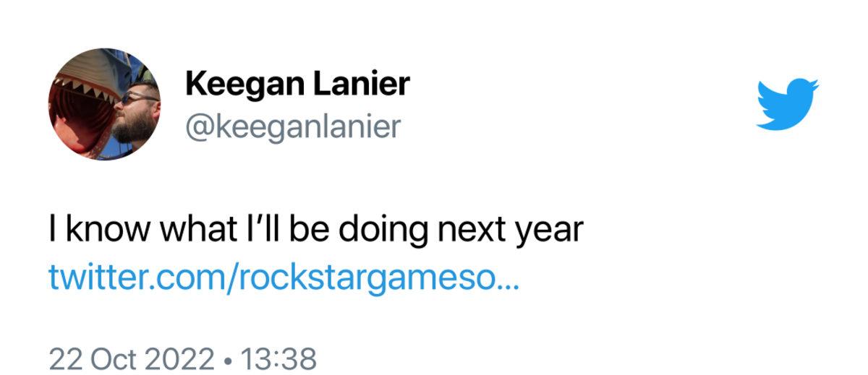Click the ellipsis ending the truncated link
868x375 pixels.
point(509,279)
